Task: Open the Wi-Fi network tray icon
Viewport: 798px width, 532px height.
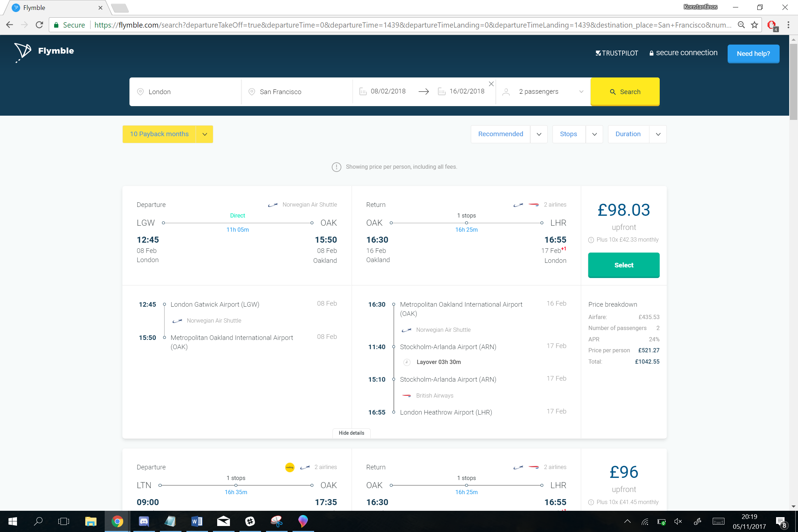Action: 645,521
